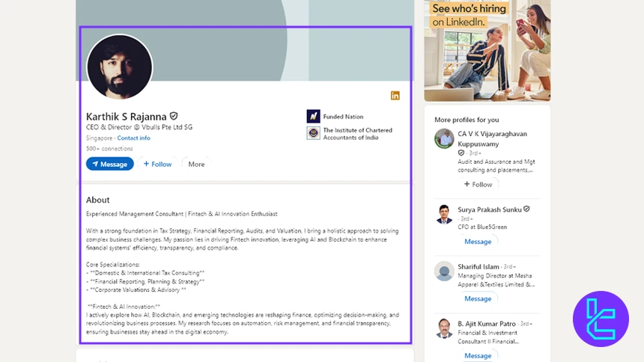Click the LinkedIn logo icon on profile card

(395, 96)
